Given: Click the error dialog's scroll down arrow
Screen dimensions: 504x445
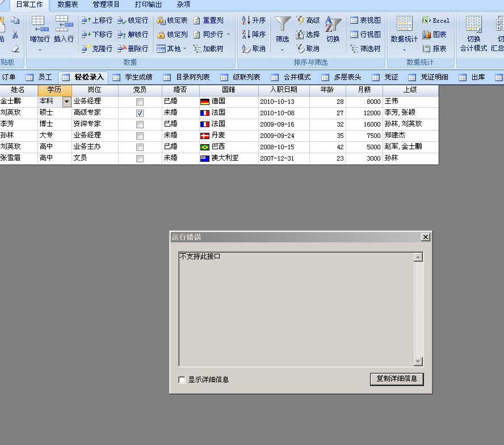Looking at the screenshot, I should pyautogui.click(x=418, y=362).
